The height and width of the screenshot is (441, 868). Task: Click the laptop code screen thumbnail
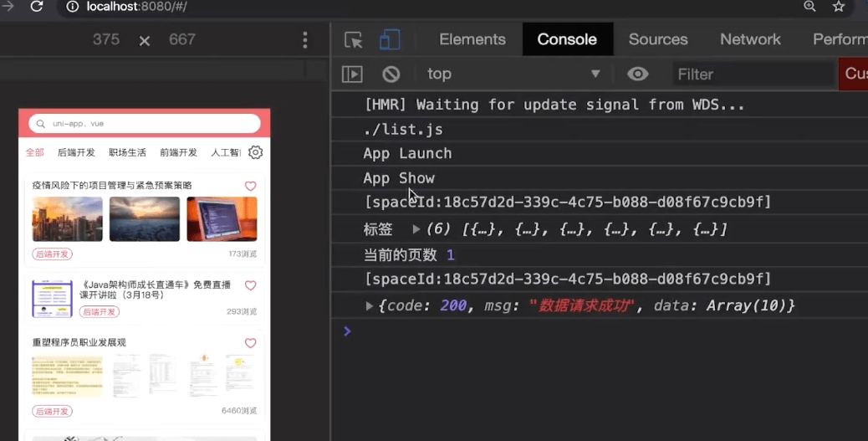click(x=222, y=219)
